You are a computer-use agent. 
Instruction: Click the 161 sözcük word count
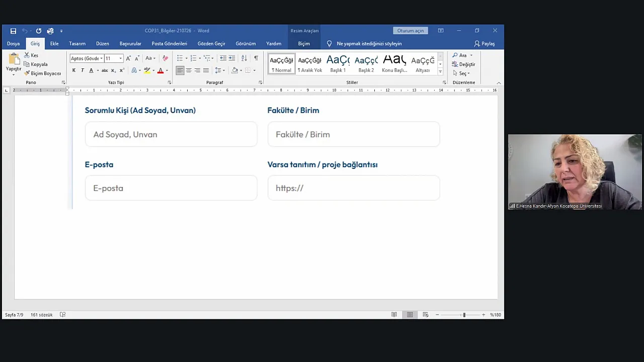coord(41,315)
